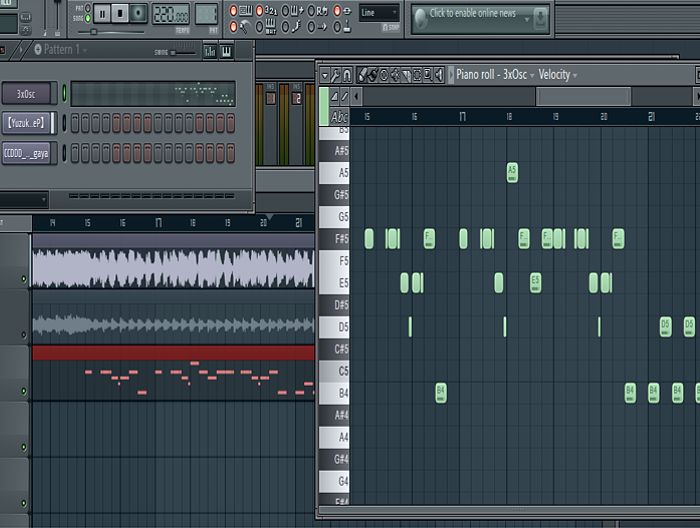The width and height of the screenshot is (700, 528).
Task: Toggle the 3xOsc channel select LED
Action: (64, 94)
